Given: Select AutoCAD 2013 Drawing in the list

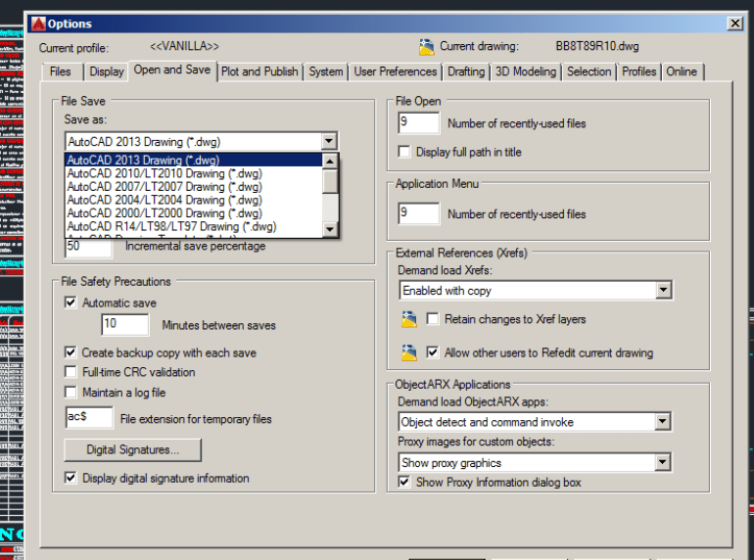Looking at the screenshot, I should point(194,160).
